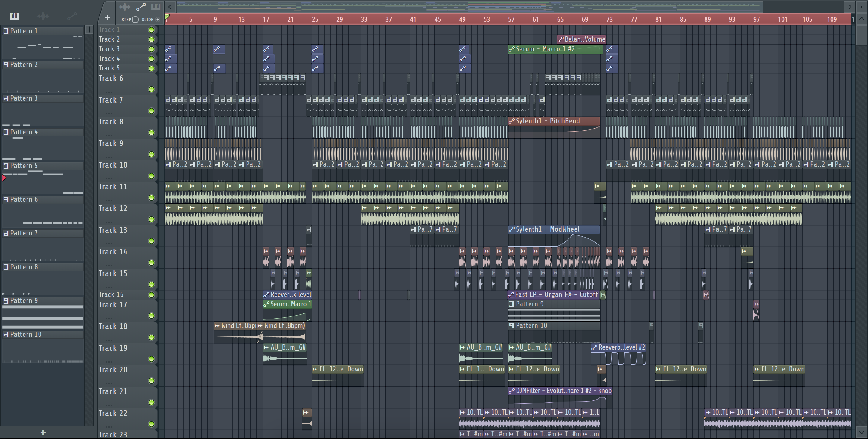This screenshot has width=868, height=439.
Task: Open Pattern 9 menu icon in picker
Action: tap(6, 300)
